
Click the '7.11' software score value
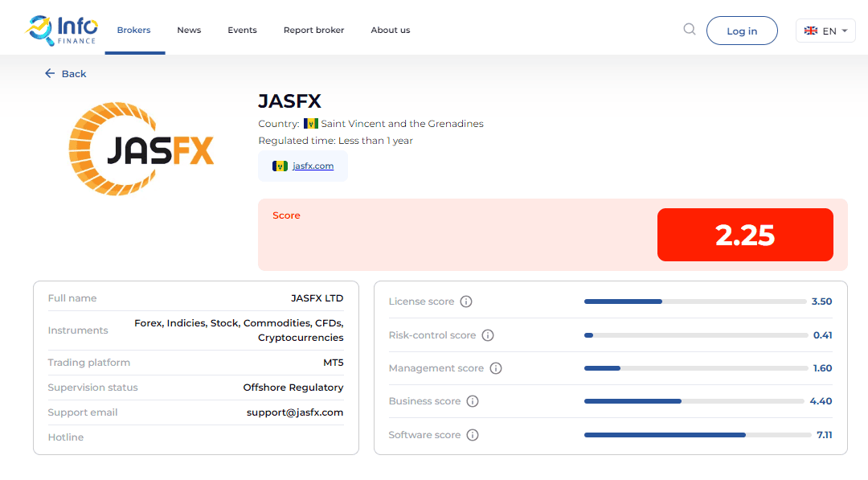tap(825, 435)
